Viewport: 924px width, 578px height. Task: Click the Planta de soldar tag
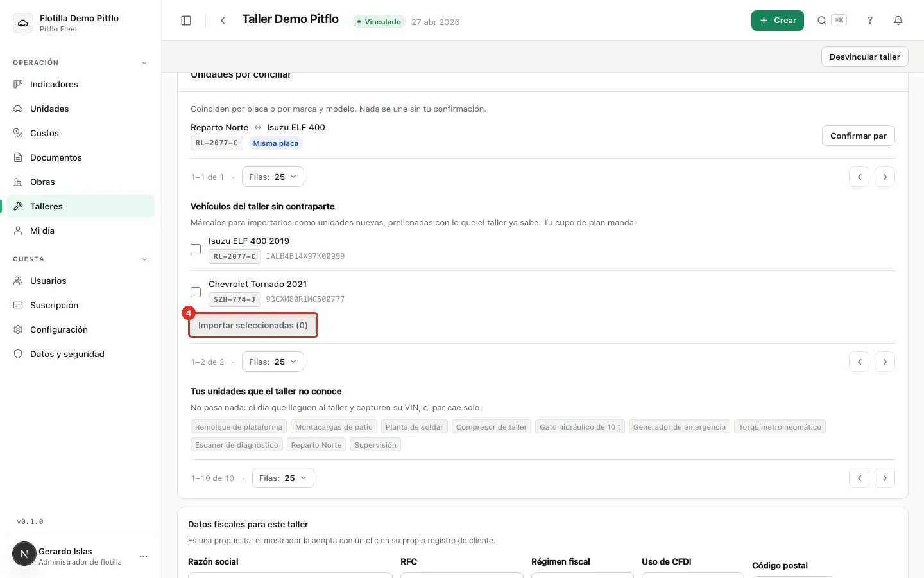(415, 427)
